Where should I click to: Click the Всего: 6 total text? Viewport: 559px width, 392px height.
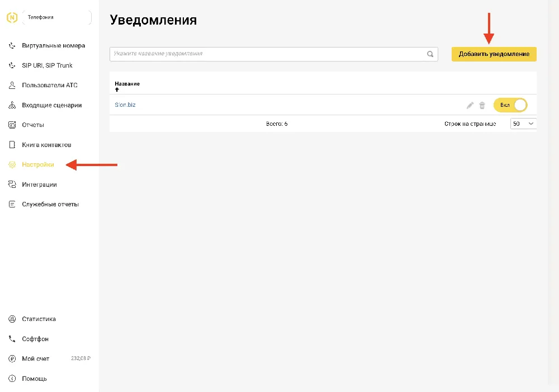(277, 124)
